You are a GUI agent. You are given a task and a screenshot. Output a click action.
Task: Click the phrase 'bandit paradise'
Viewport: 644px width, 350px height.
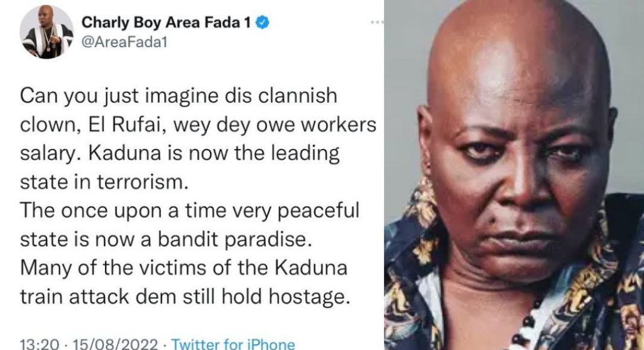233,240
